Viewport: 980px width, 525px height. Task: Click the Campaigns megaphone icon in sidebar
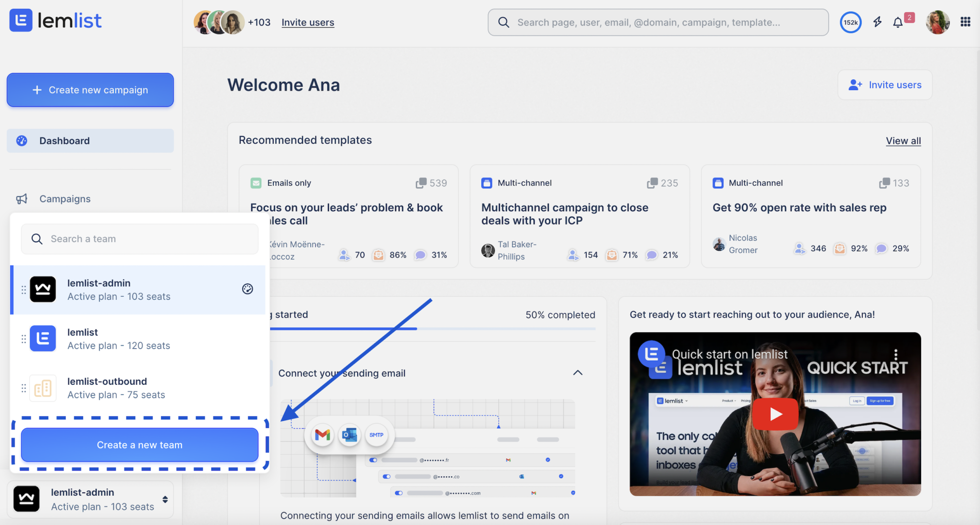22,199
